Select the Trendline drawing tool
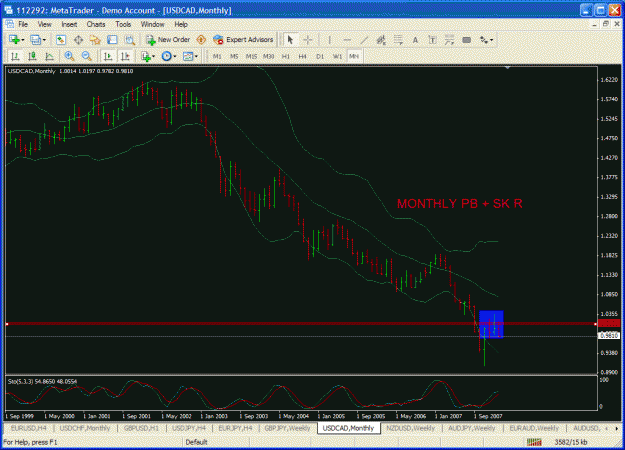625x450 pixels. pos(364,40)
